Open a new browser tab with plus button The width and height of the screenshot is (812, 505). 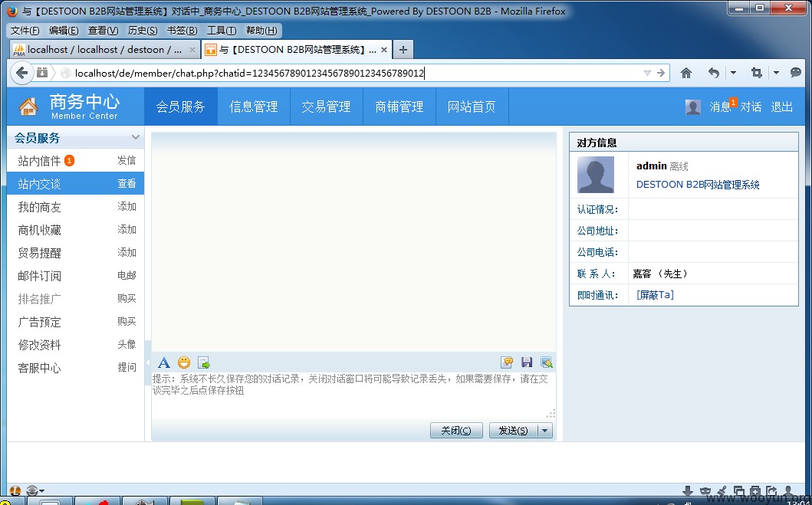point(403,50)
